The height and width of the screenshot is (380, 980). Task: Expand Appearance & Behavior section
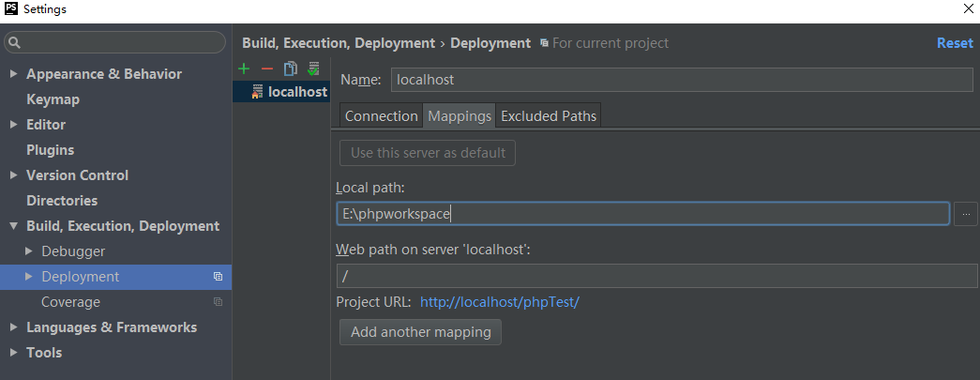tap(13, 74)
